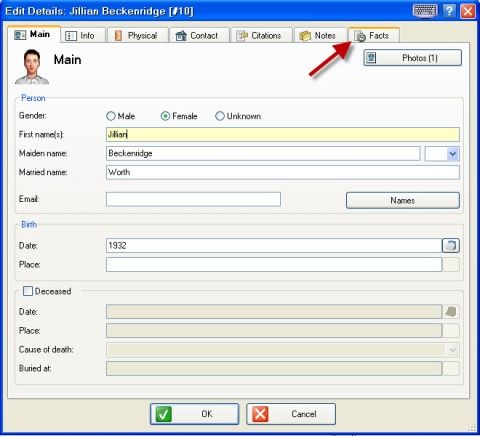The image size is (480, 436).
Task: Click the on-screen keyboard icon in title bar
Action: coord(425,11)
